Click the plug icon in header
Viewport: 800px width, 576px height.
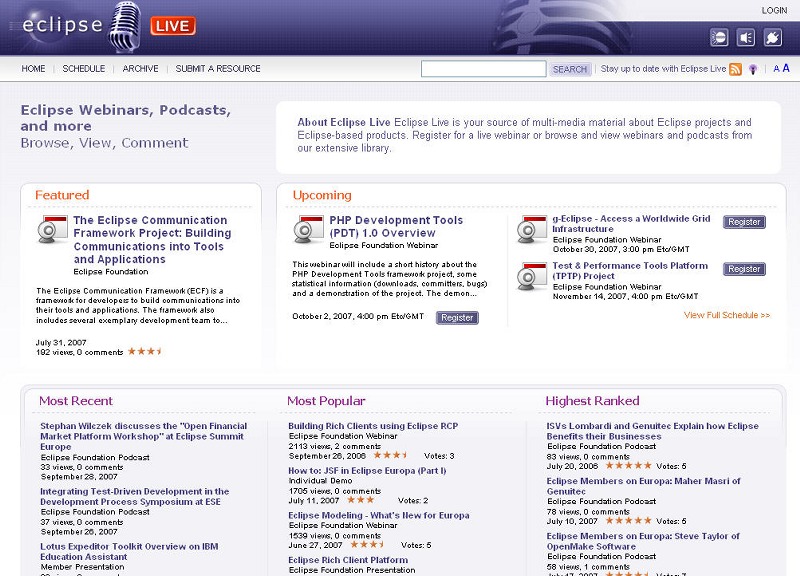click(773, 38)
